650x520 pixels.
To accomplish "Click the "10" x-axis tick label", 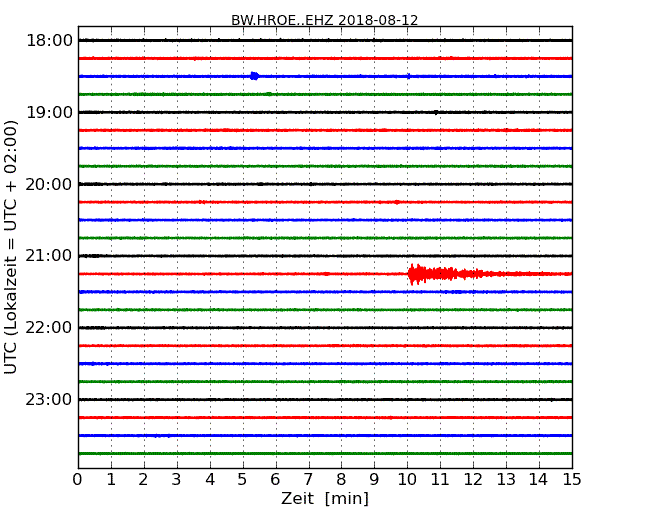I will coord(407,480).
